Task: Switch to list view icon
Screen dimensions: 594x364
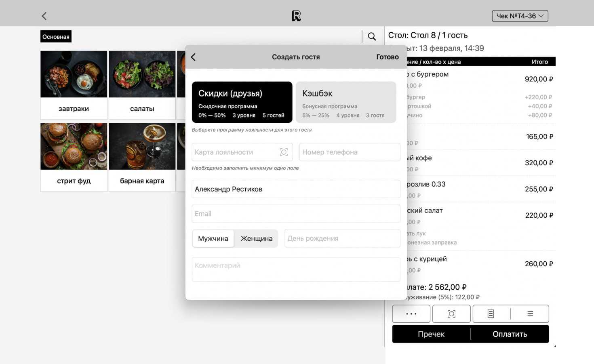Action: tap(530, 314)
